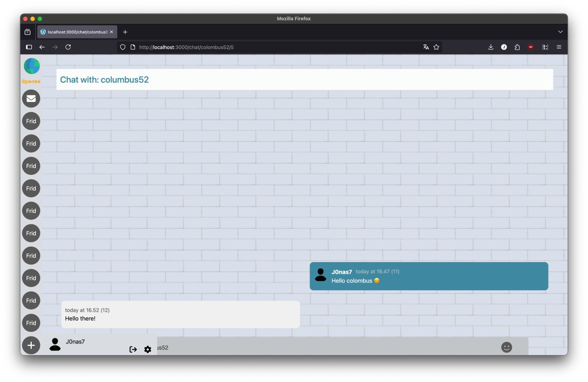Open the uBlock Origin extension icon
Image resolution: width=588 pixels, height=382 pixels.
point(531,47)
